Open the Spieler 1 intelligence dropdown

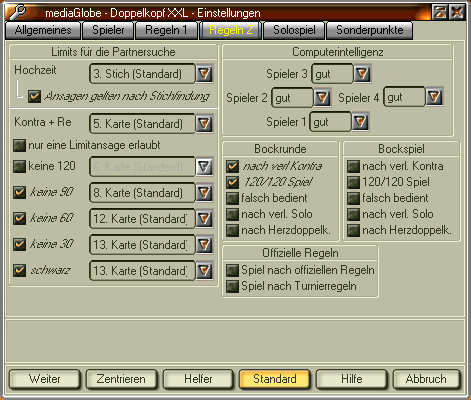360,122
